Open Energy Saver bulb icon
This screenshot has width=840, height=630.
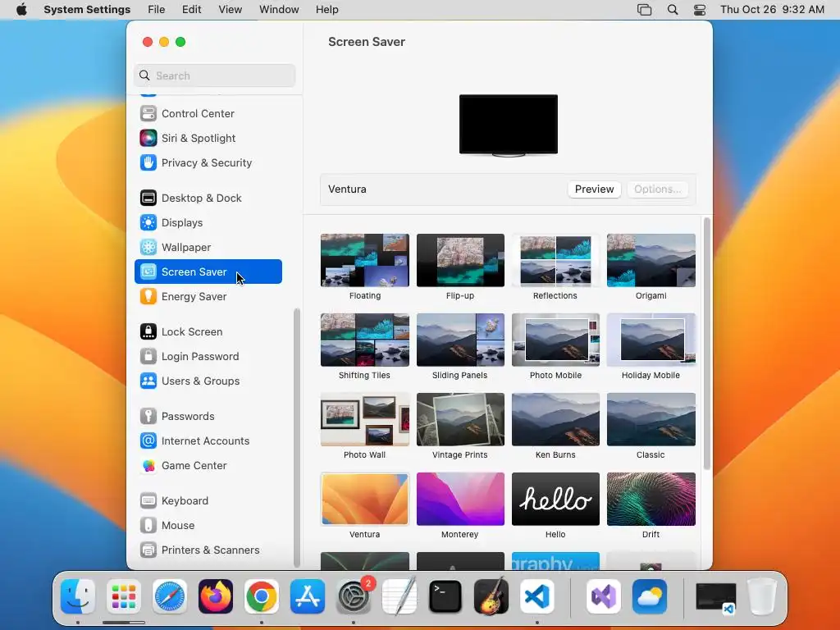[148, 297]
